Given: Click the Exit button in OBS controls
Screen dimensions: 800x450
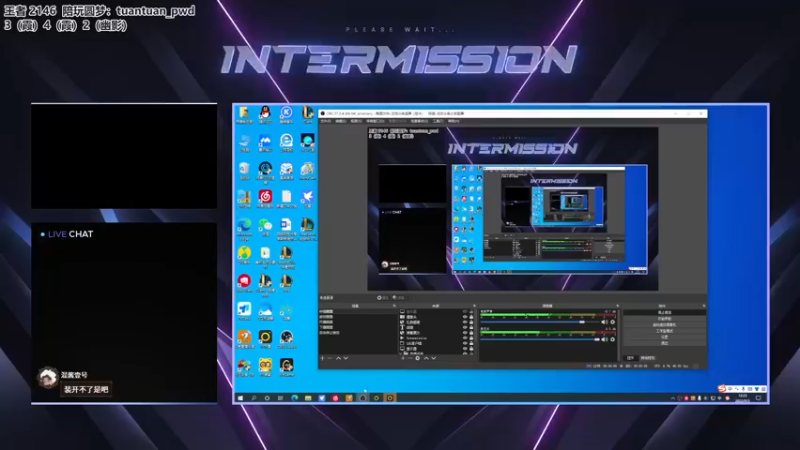Looking at the screenshot, I should (x=665, y=343).
